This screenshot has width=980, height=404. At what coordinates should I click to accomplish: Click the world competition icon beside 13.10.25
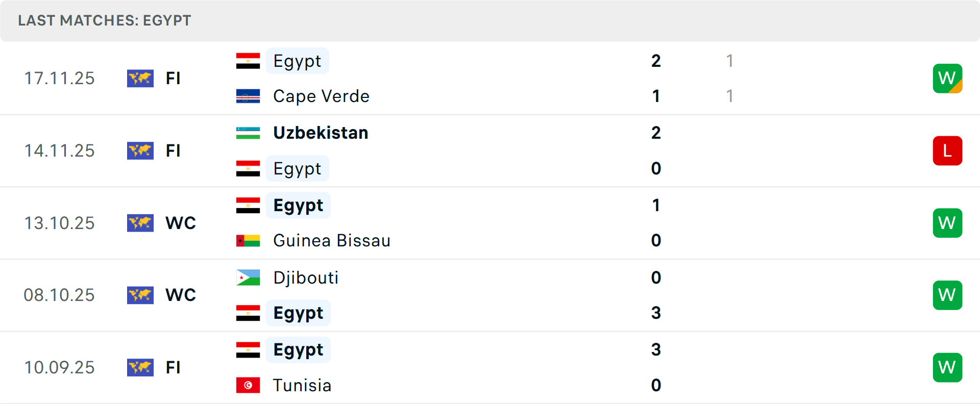click(x=140, y=223)
